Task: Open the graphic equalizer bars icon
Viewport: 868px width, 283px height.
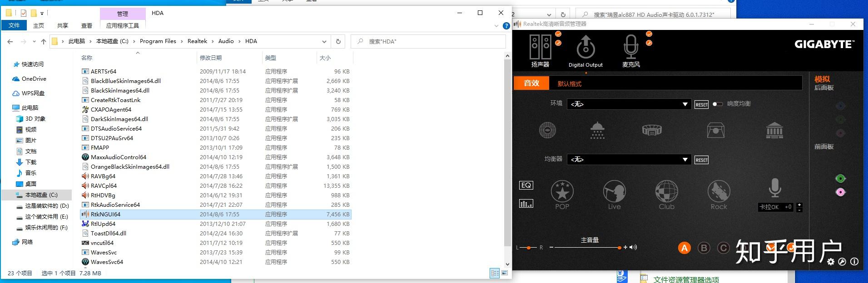Action: 526,204
